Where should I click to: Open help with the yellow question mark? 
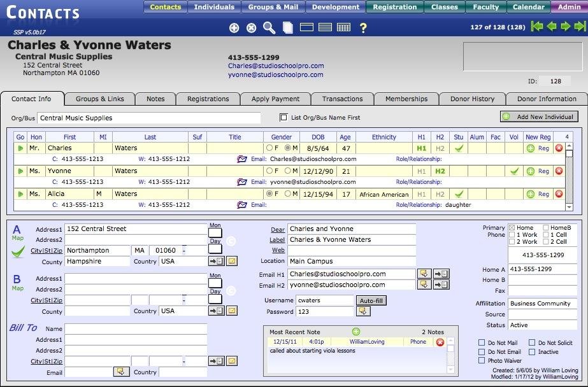(363, 28)
